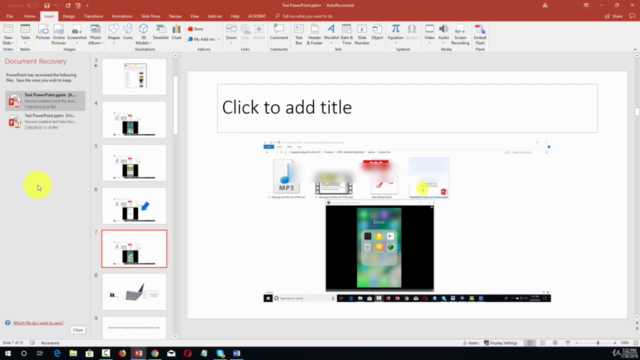
Task: Open Ribbon Display Options
Action: [x=586, y=5]
